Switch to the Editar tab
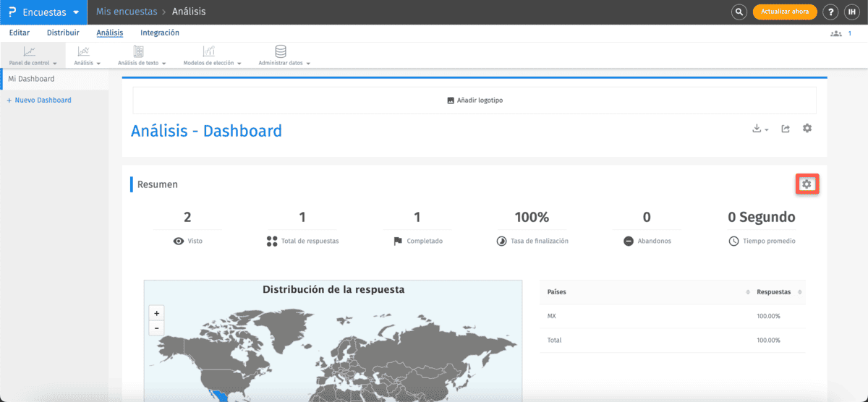This screenshot has width=868, height=402. point(20,33)
